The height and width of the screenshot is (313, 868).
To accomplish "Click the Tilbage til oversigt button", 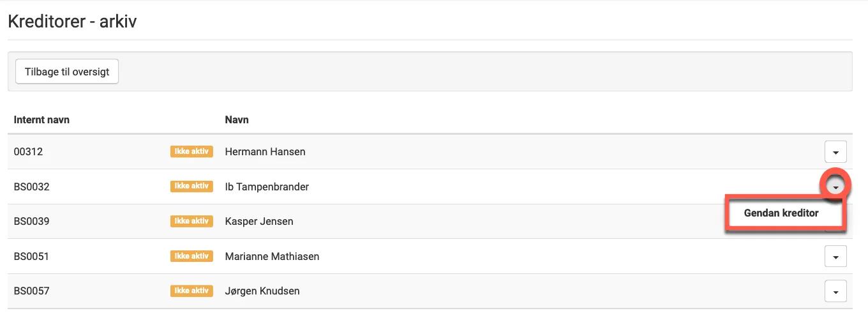I will (67, 72).
